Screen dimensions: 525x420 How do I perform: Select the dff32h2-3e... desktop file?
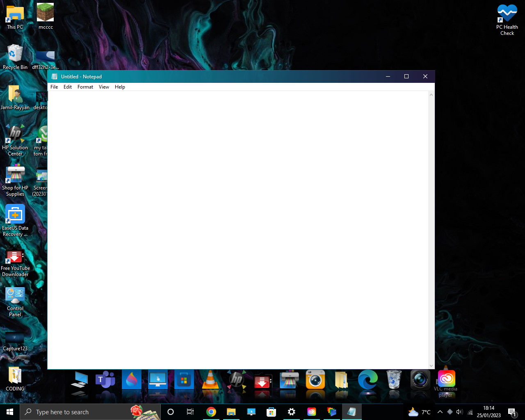[46, 60]
